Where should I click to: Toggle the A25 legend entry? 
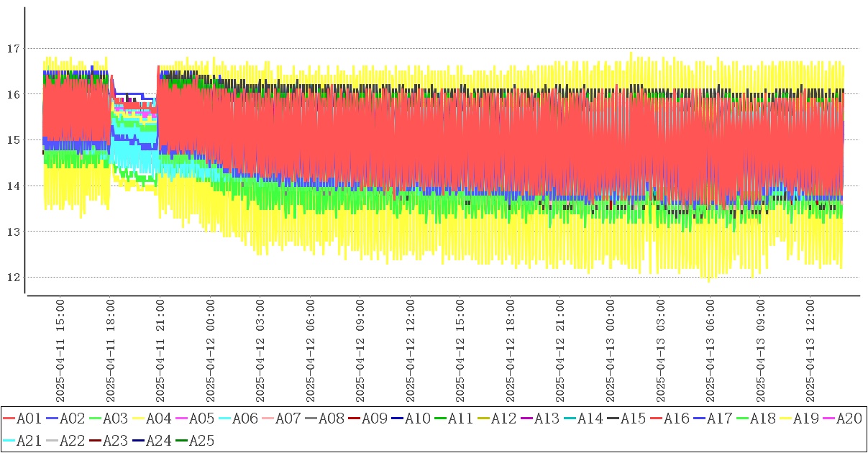tap(201, 440)
